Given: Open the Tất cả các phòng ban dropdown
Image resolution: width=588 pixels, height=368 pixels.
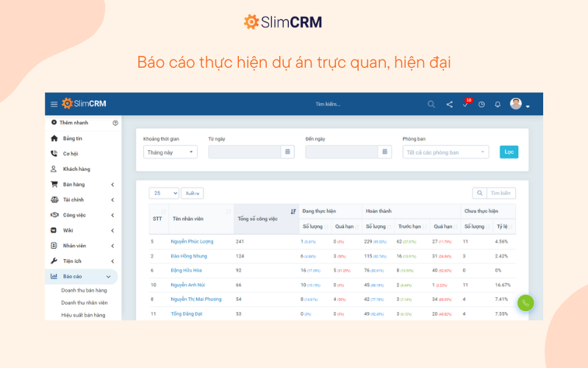Looking at the screenshot, I should tap(445, 152).
